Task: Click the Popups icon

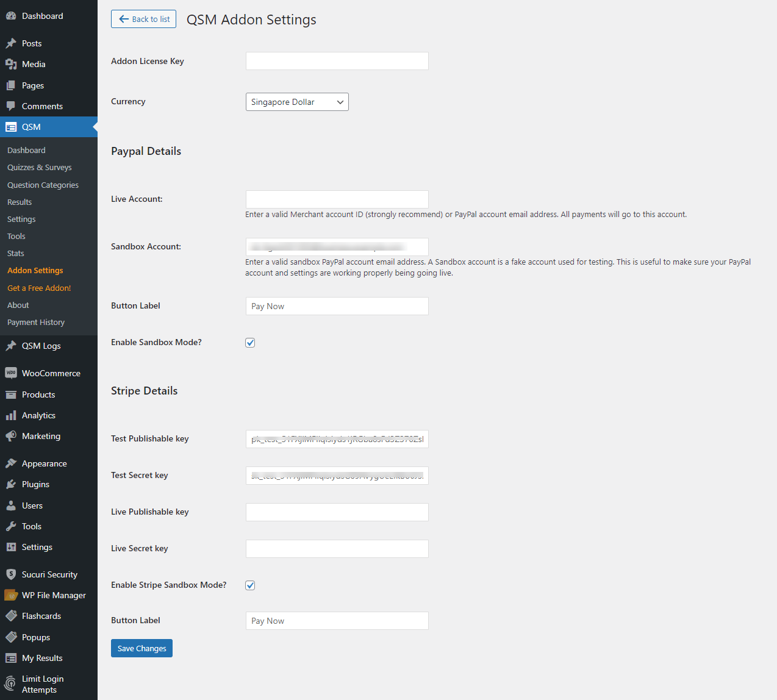Action: (x=11, y=637)
